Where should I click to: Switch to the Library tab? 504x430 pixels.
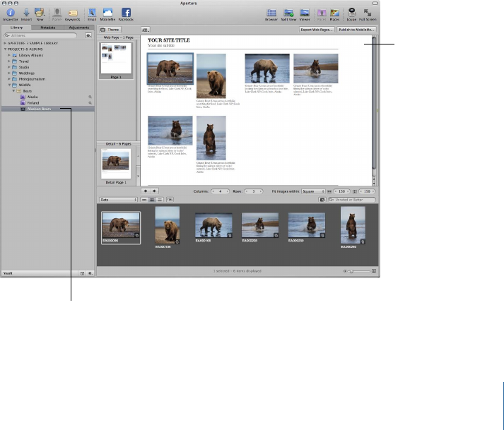16,28
